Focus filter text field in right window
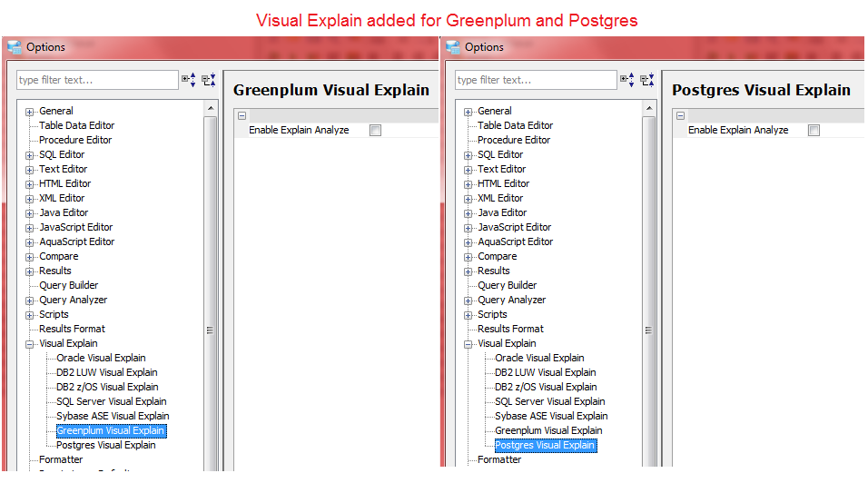868x483 pixels. 536,80
